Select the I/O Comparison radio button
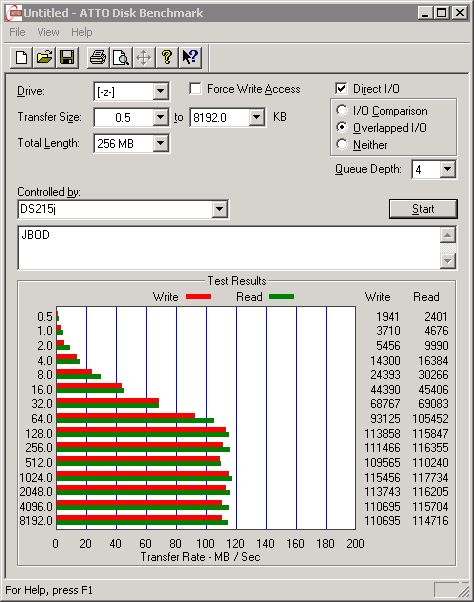Image resolution: width=474 pixels, height=602 pixels. click(342, 111)
